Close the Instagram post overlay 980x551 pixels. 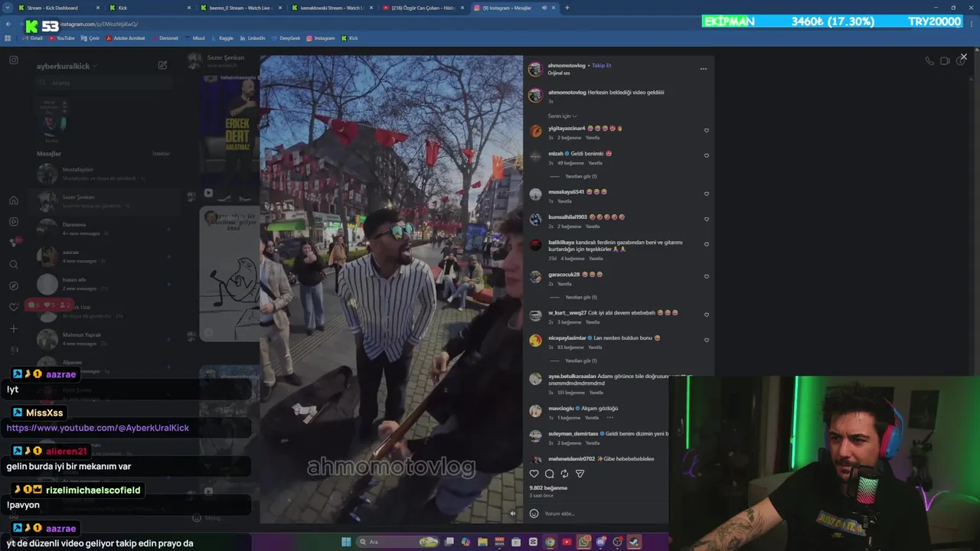point(963,57)
